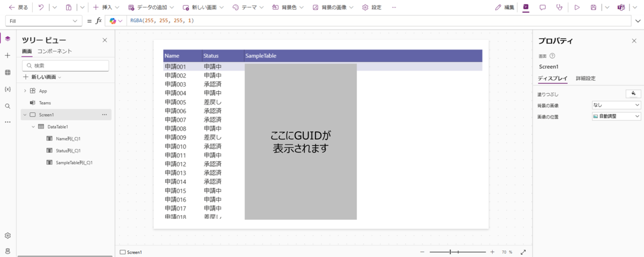Open the テーマ (Theme) dropdown
The height and width of the screenshot is (257, 644).
click(x=248, y=8)
